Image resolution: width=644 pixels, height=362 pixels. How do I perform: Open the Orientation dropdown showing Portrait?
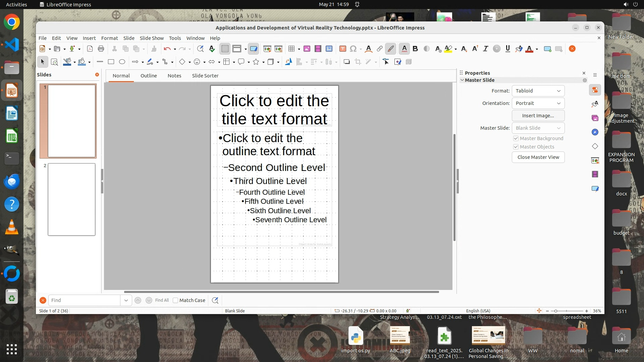[538, 103]
